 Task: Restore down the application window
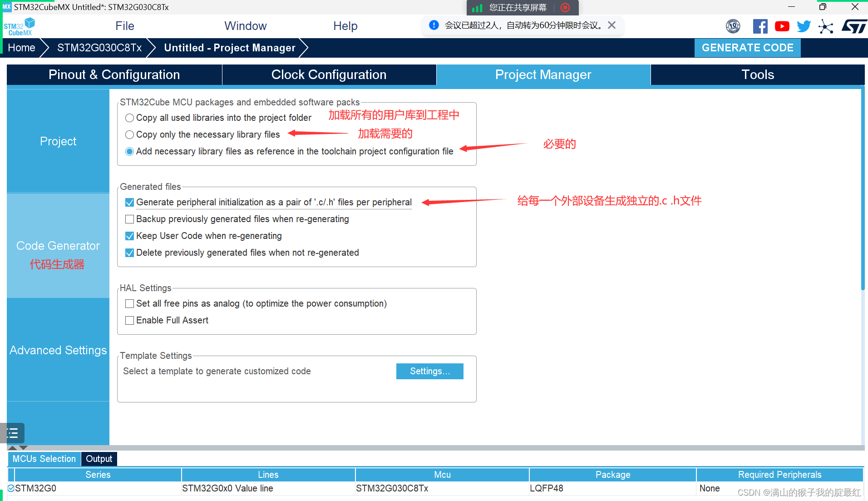823,7
